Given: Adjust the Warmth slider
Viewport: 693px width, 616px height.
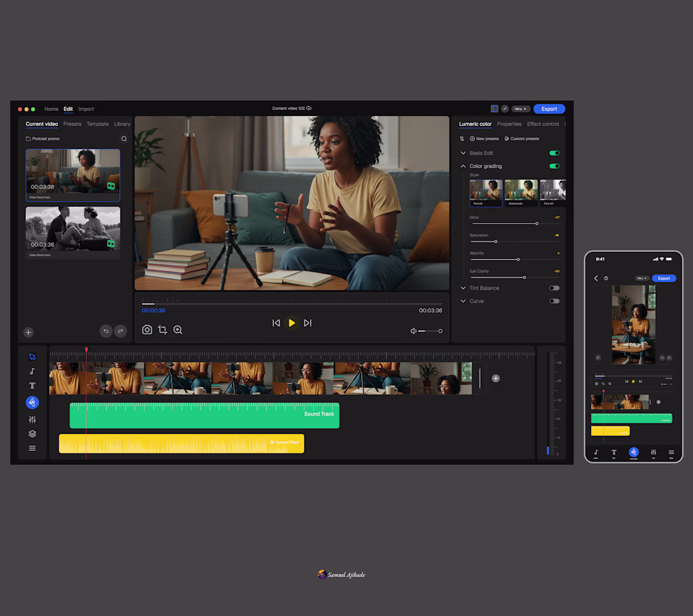Looking at the screenshot, I should [x=515, y=260].
